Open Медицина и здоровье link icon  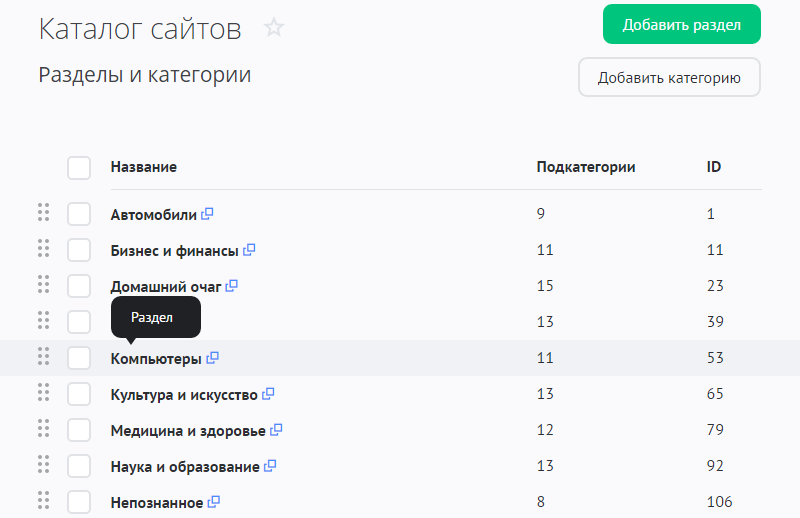point(277,430)
